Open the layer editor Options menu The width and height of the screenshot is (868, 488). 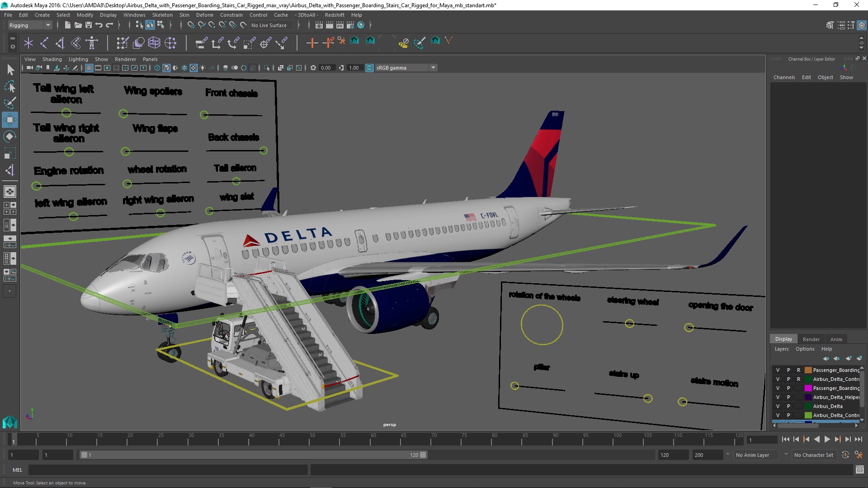[805, 349]
